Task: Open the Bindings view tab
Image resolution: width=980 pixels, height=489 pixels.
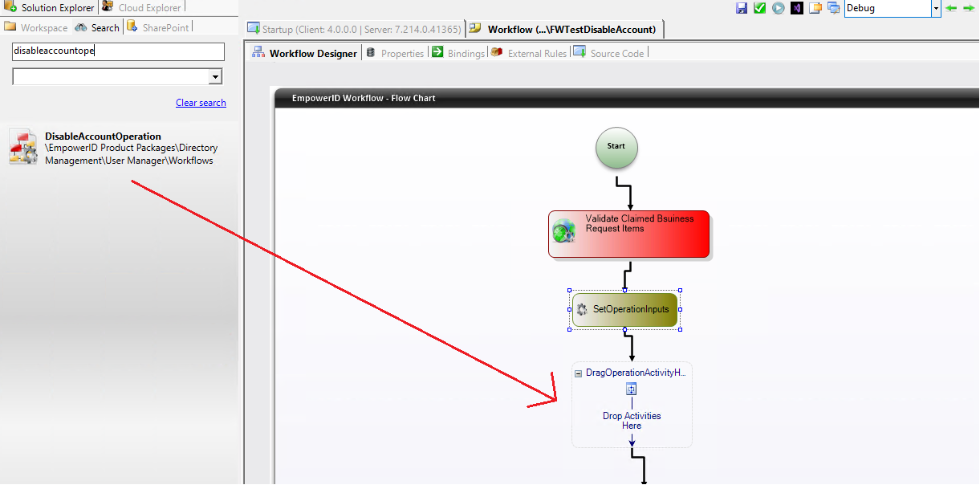Action: point(458,53)
